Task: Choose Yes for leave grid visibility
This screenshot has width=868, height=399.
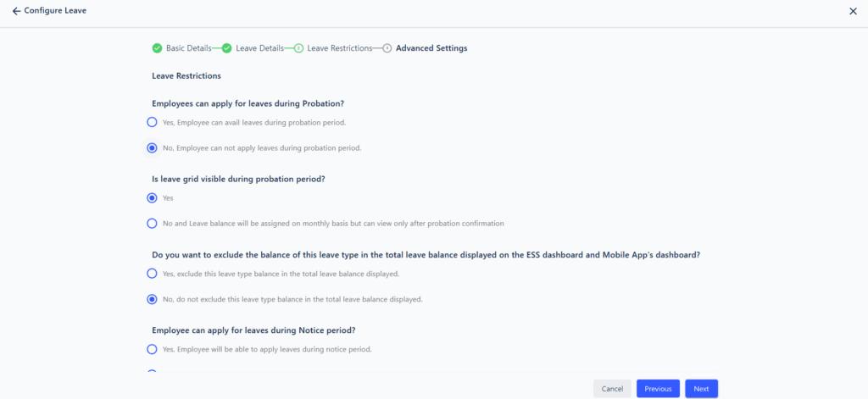Action: click(153, 197)
